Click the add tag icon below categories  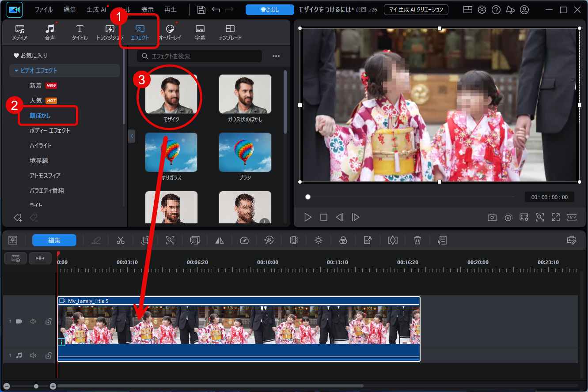click(x=18, y=217)
